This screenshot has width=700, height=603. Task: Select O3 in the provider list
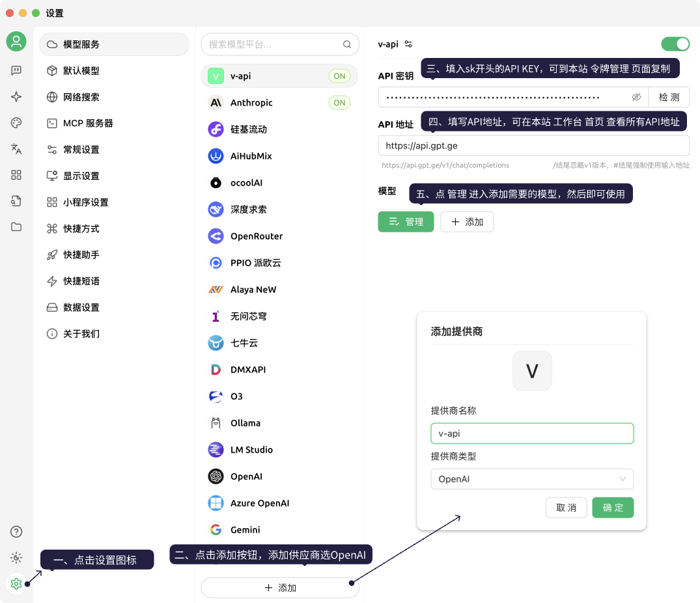pos(279,397)
